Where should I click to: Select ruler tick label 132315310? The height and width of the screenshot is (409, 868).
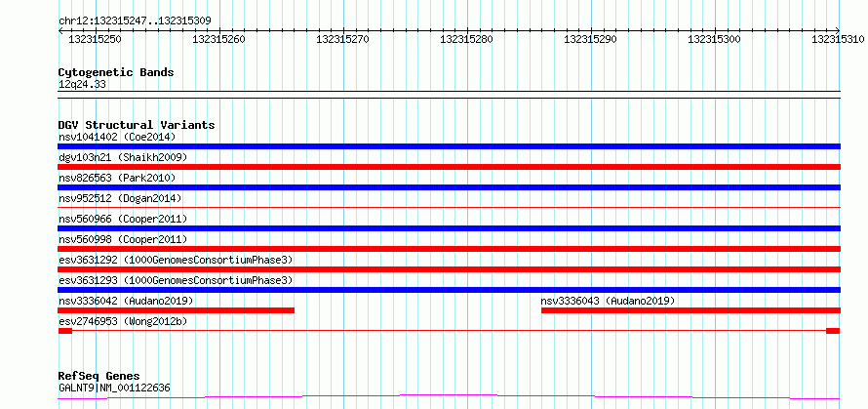coord(838,39)
